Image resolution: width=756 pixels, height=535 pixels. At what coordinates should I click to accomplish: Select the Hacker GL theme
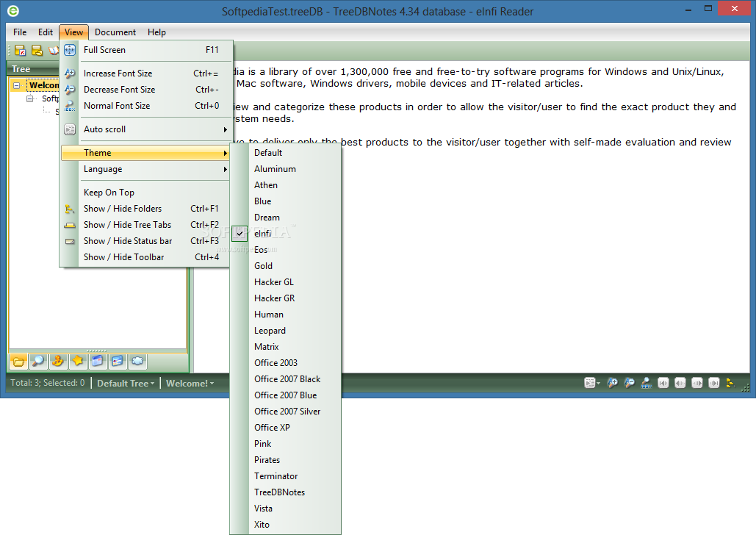click(x=285, y=282)
